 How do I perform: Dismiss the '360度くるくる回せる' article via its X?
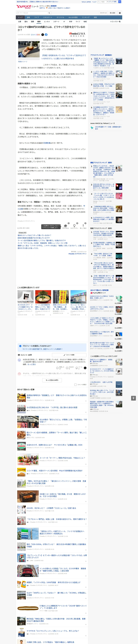click(x=86, y=501)
